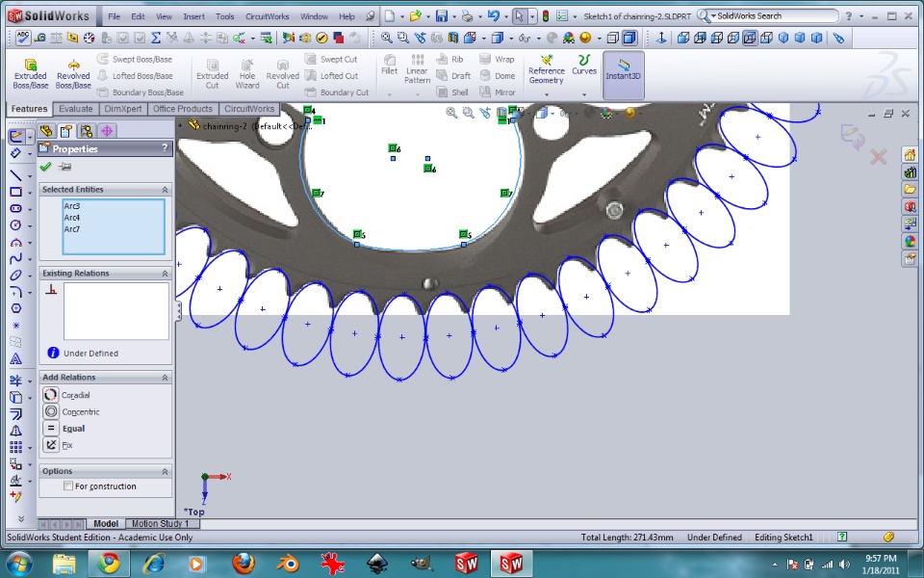Open Firefox from the Windows taskbar
924x578 pixels.
click(x=243, y=564)
